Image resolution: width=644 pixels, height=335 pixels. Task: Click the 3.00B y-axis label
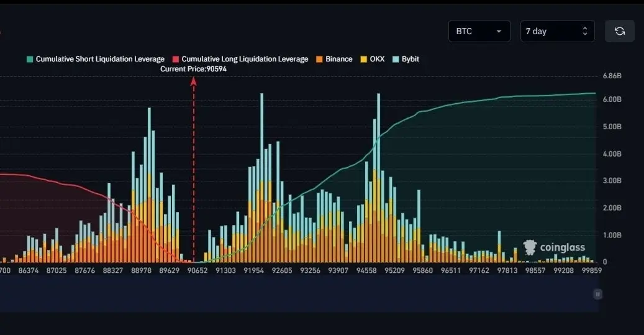(x=612, y=181)
